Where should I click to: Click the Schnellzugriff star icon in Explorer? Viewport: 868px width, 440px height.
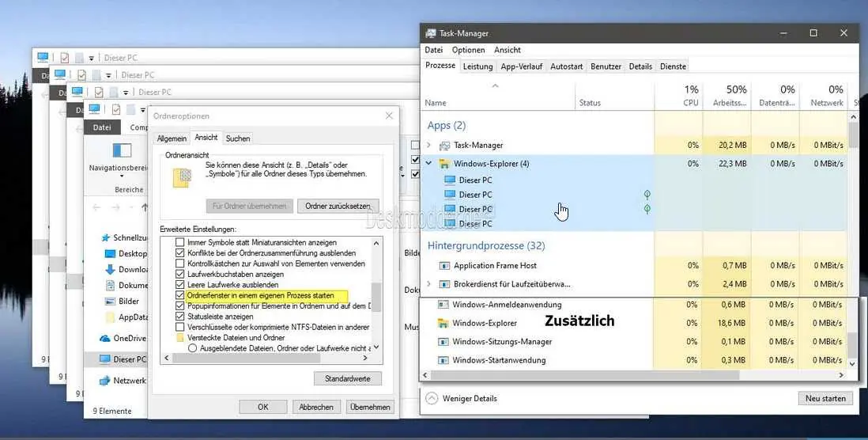point(106,237)
